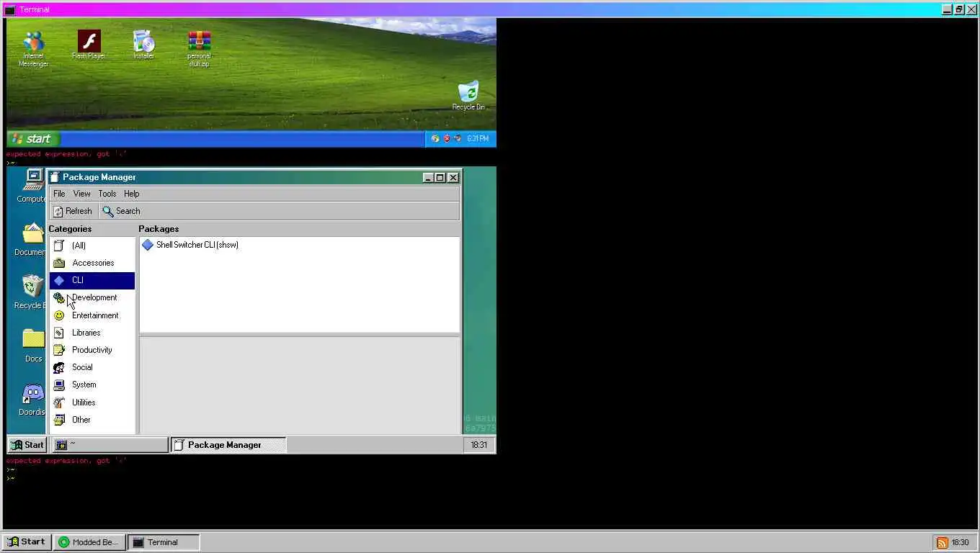Close the Package Manager window
The height and width of the screenshot is (553, 980).
click(x=453, y=177)
